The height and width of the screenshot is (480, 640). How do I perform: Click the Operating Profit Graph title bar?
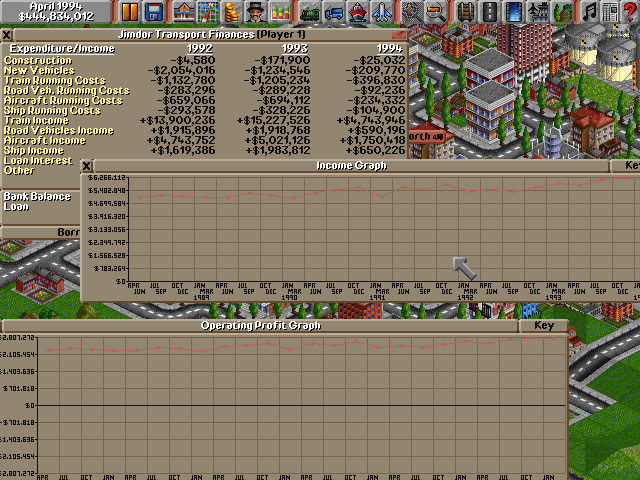click(260, 326)
